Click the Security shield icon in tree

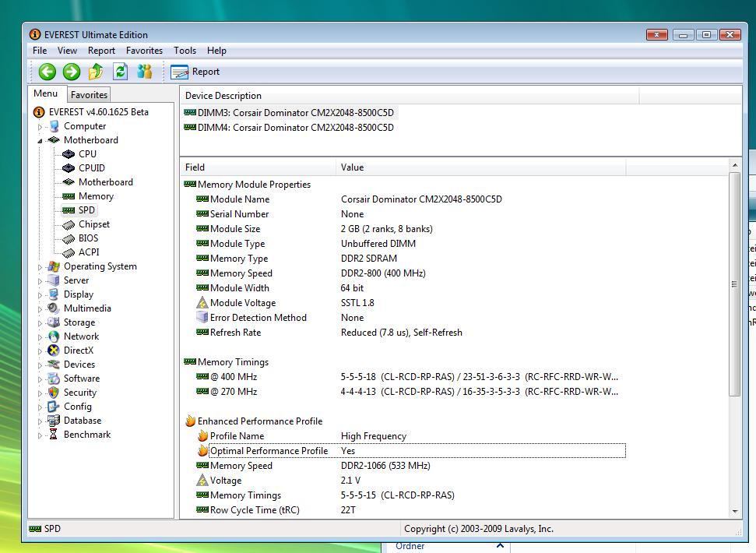pos(54,393)
